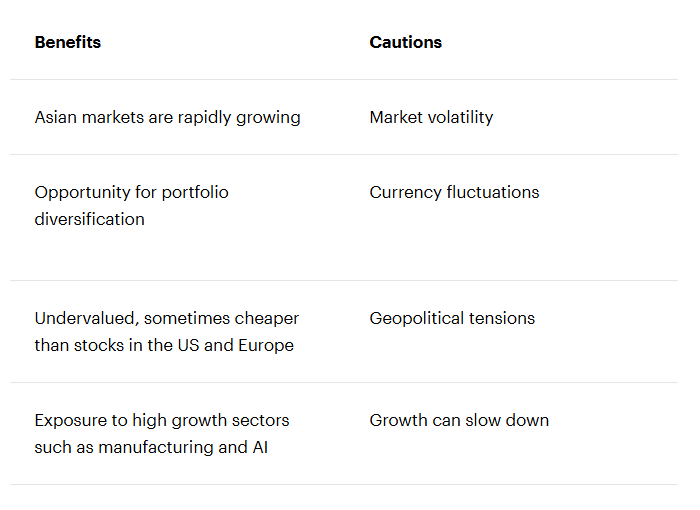Screen dimensions: 700x510
Task: Click the word 'fluctuations'
Action: (493, 192)
